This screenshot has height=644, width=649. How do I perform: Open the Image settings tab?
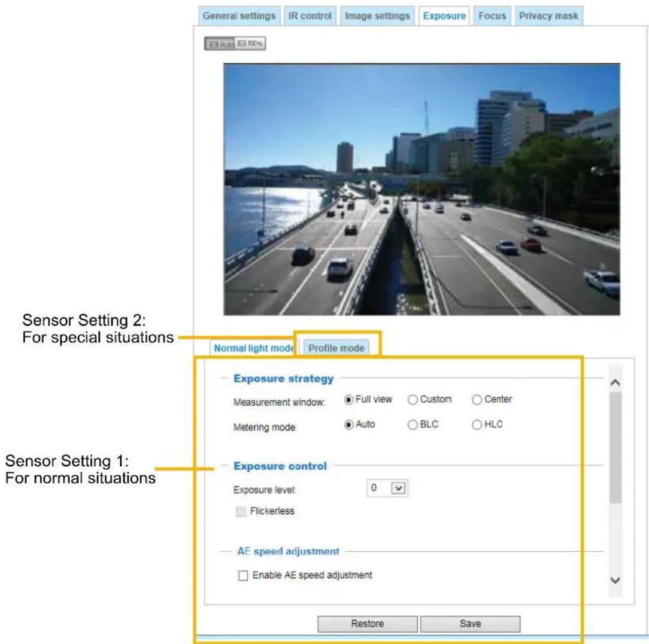pyautogui.click(x=377, y=16)
